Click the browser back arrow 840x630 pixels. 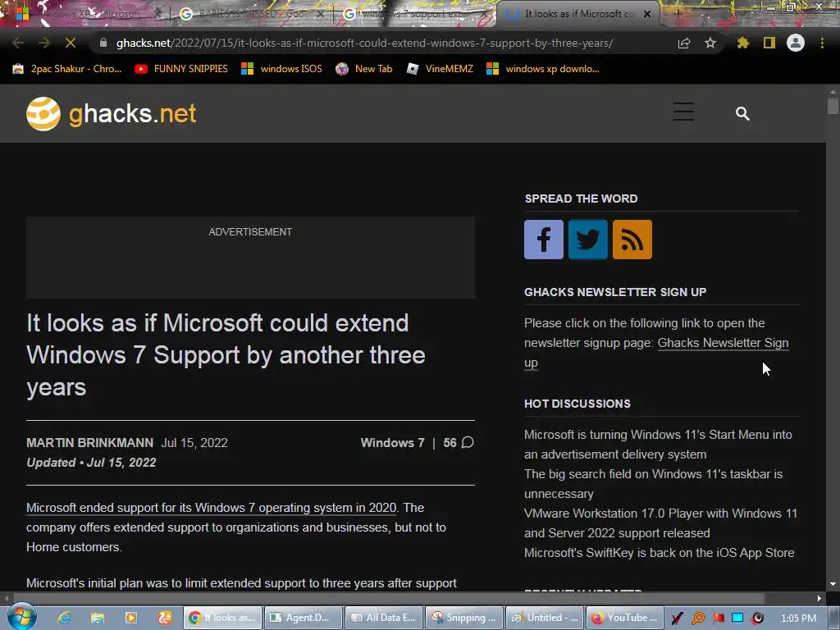(17, 43)
